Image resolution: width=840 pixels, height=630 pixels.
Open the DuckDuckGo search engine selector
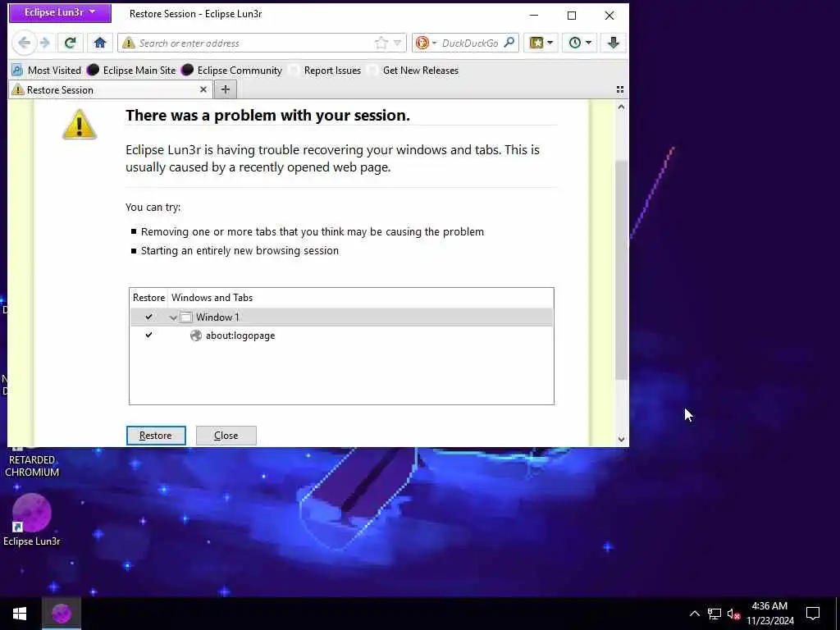[x=426, y=43]
